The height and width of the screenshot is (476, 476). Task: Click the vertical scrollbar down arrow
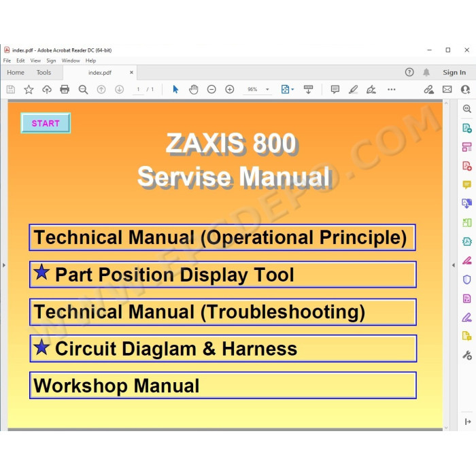(446, 428)
